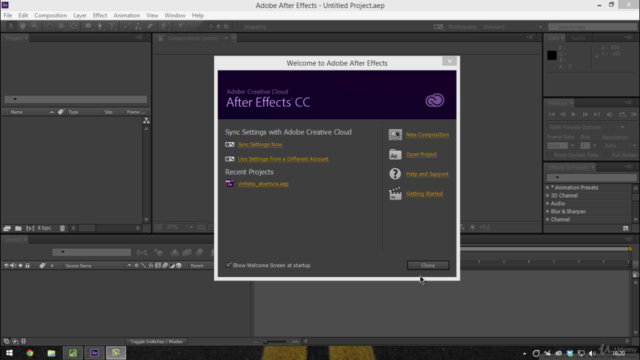Image resolution: width=640 pixels, height=360 pixels.
Task: Open recent project vinheta_abertura.aep
Action: pos(263,184)
